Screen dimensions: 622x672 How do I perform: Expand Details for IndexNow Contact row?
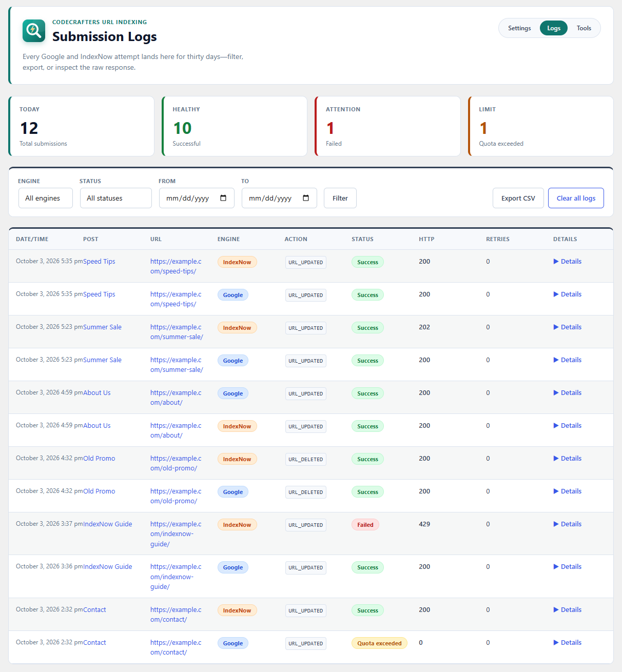coord(567,609)
